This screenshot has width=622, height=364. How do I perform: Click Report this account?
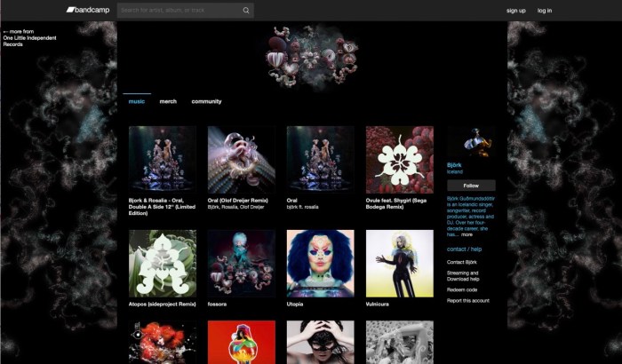coord(468,301)
